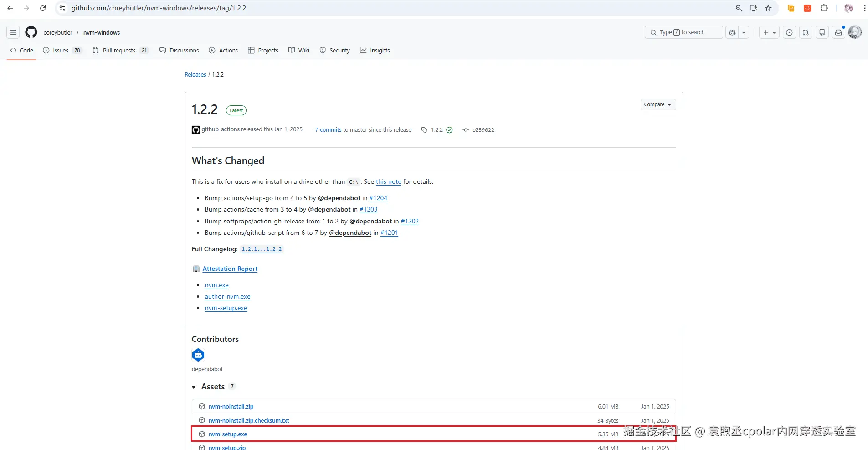Viewport: 868px width, 450px height.
Task: Open the Compare dropdown
Action: point(658,104)
